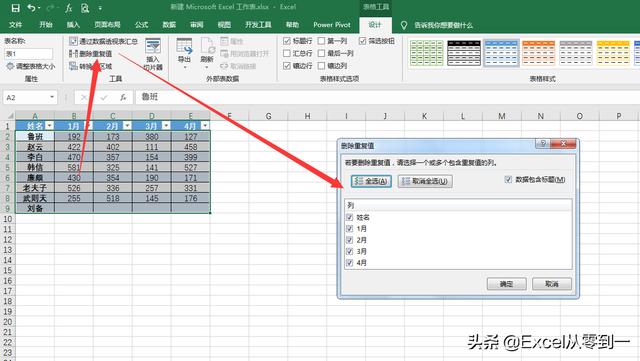The image size is (640, 361).
Task: Open the 姓名 header filter dropdown
Action: pyautogui.click(x=49, y=125)
